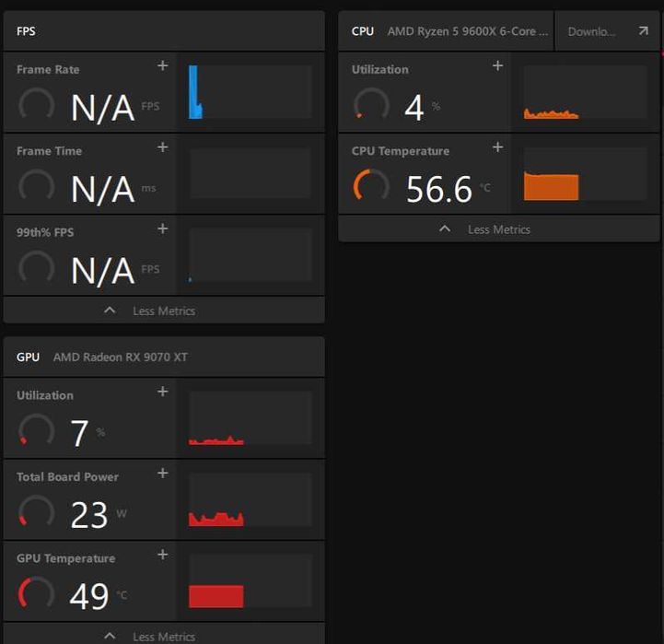The image size is (664, 644).
Task: Collapse CPU panel via Less Metrics
Action: 499,229
